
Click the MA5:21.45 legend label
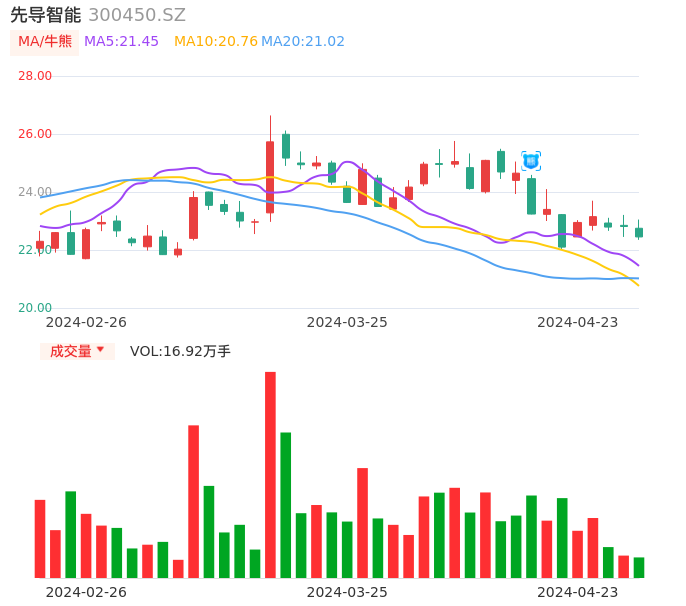tap(121, 42)
